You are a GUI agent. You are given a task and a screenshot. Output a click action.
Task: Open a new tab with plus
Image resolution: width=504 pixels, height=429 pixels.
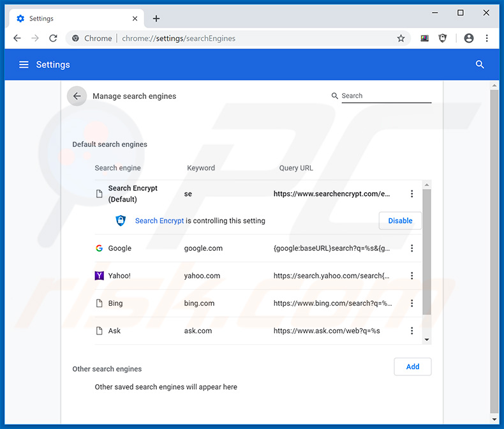(x=156, y=19)
